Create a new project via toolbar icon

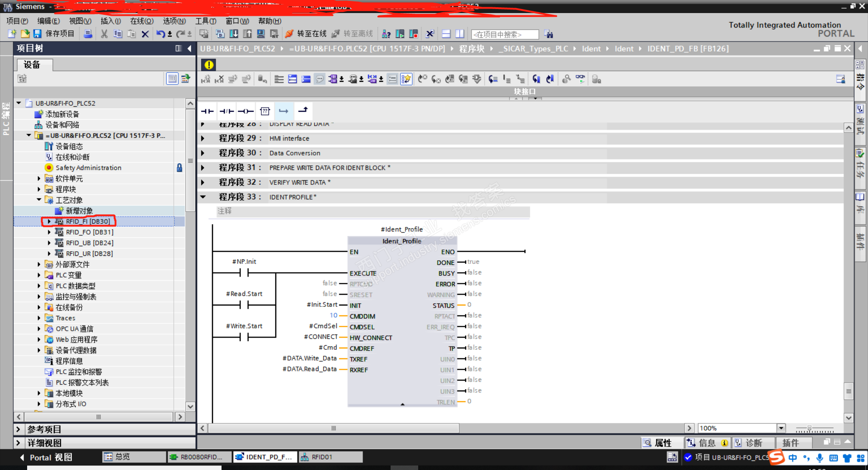point(12,34)
